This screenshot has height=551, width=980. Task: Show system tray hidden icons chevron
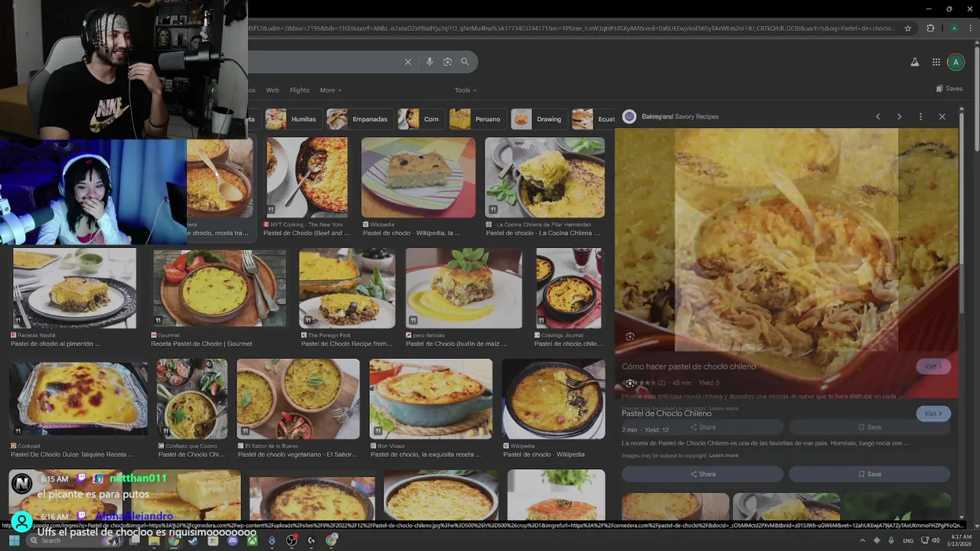coord(862,540)
